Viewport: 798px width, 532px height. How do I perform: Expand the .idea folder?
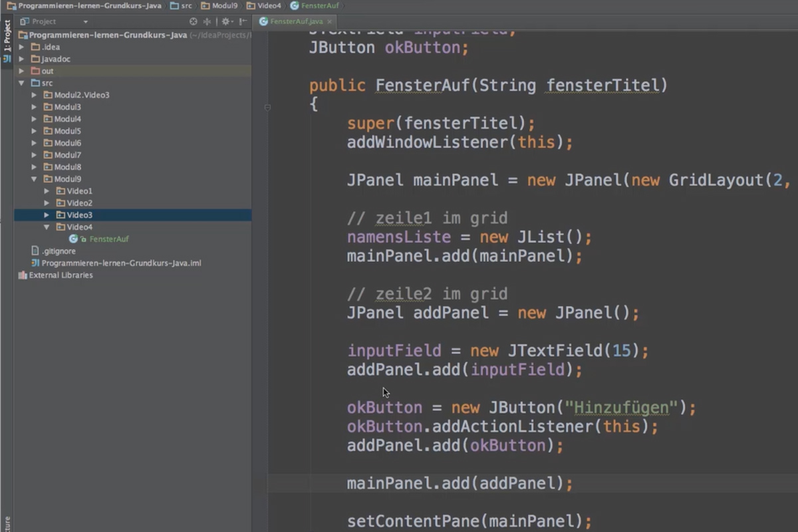pyautogui.click(x=22, y=47)
